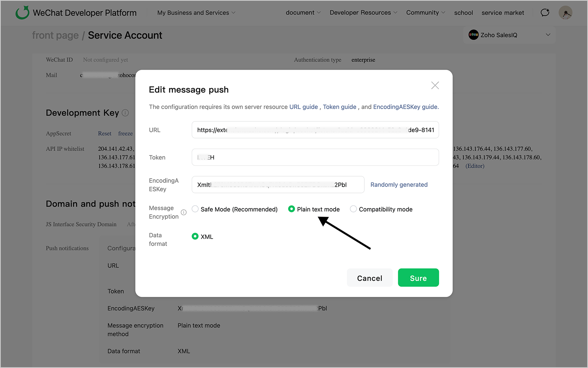Click into the Token input field
This screenshot has width=588, height=368.
pyautogui.click(x=315, y=158)
